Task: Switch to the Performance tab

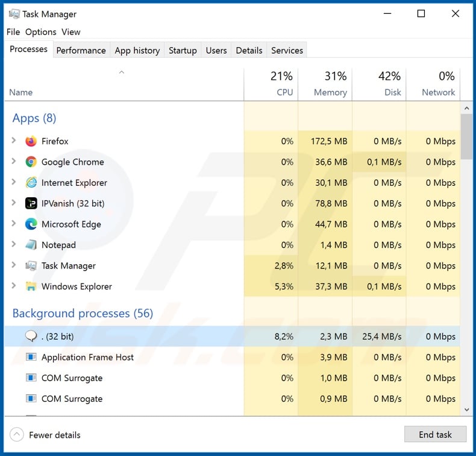Action: point(81,50)
